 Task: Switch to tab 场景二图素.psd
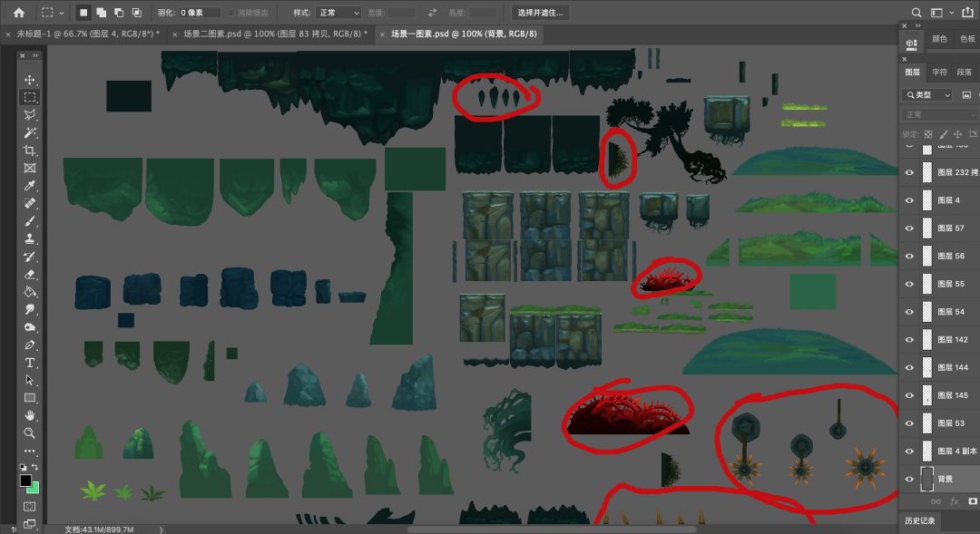tap(275, 34)
